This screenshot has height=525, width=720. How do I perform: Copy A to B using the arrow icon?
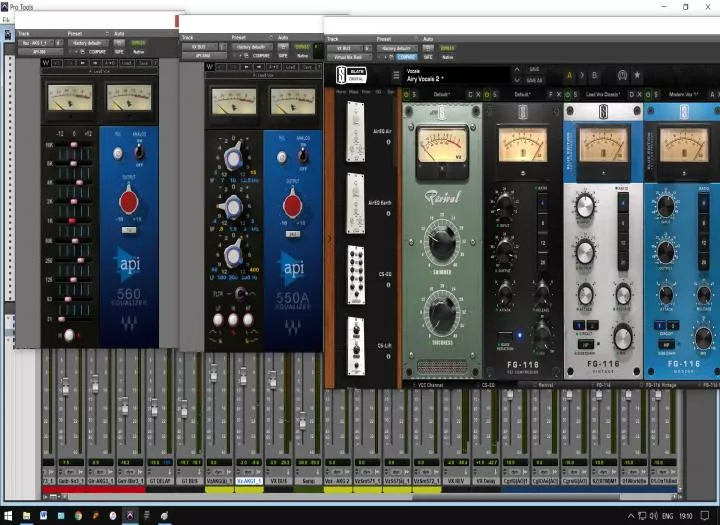point(582,75)
